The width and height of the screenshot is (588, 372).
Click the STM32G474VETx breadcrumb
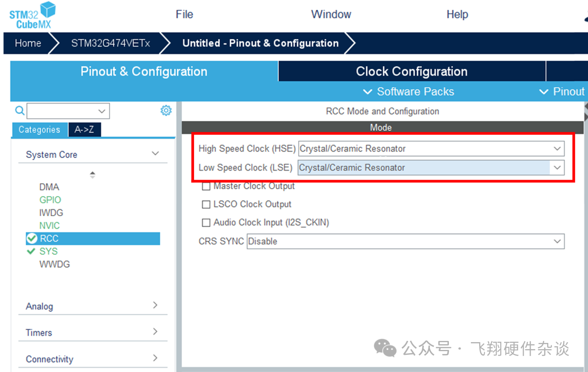(110, 43)
